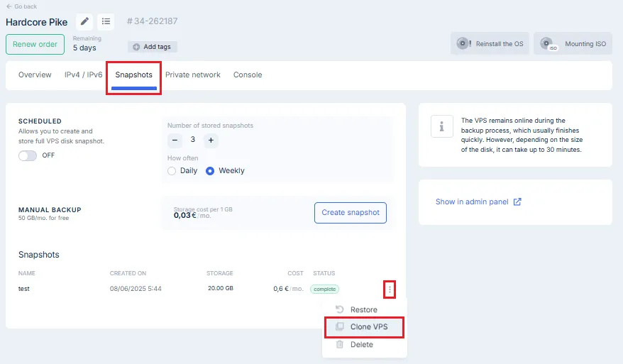Click the complete status badge
This screenshot has width=623, height=364.
[324, 289]
